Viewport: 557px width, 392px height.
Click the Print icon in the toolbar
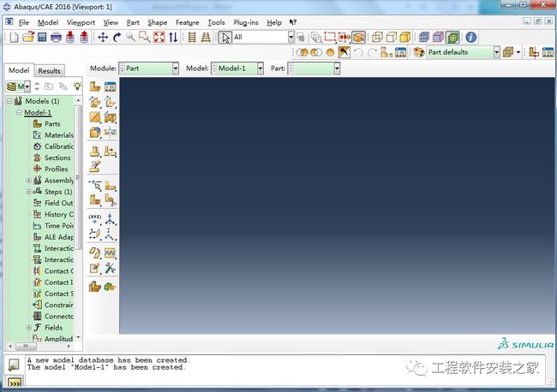point(56,37)
